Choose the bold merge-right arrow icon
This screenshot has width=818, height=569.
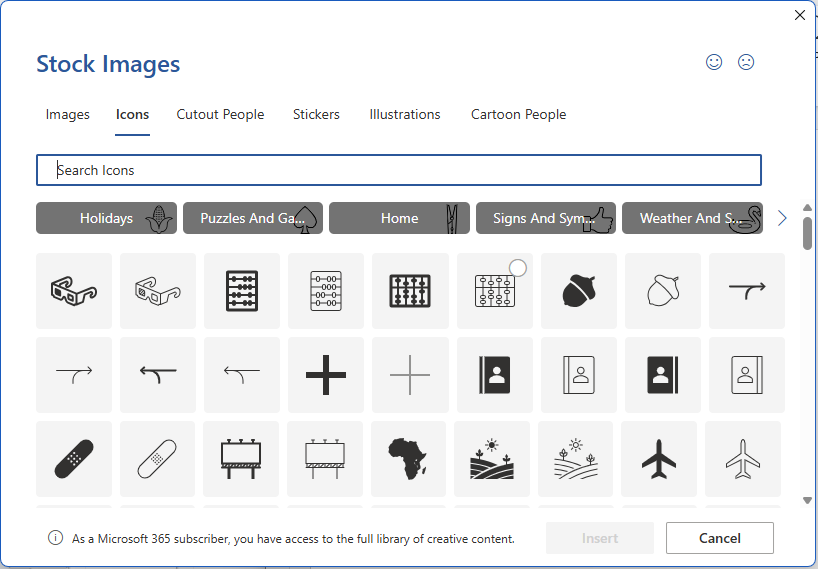tap(747, 290)
